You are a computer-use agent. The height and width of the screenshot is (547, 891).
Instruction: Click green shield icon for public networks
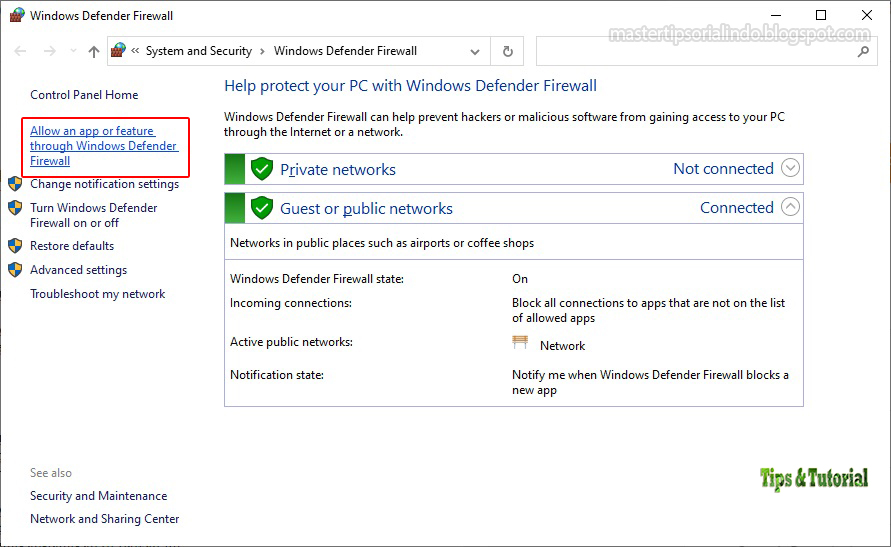click(x=262, y=208)
